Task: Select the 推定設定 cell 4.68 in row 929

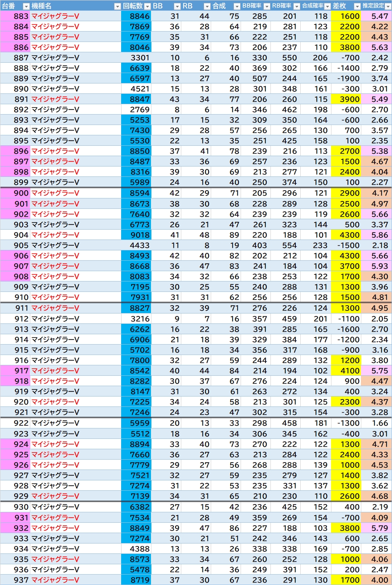Action: pos(376,496)
